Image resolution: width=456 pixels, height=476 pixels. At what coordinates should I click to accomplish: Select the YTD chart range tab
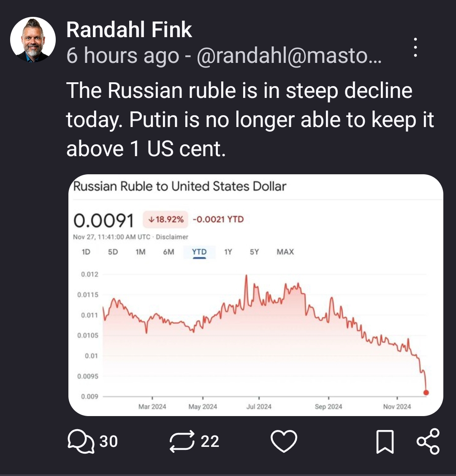(x=199, y=252)
